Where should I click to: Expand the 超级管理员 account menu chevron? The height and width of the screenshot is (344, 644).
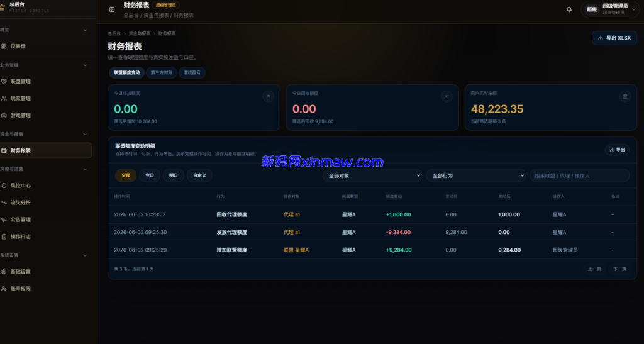point(634,9)
